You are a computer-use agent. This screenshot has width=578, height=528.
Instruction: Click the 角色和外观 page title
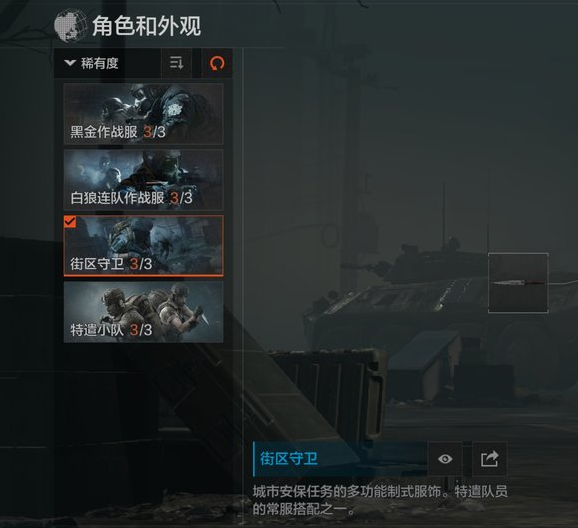146,26
